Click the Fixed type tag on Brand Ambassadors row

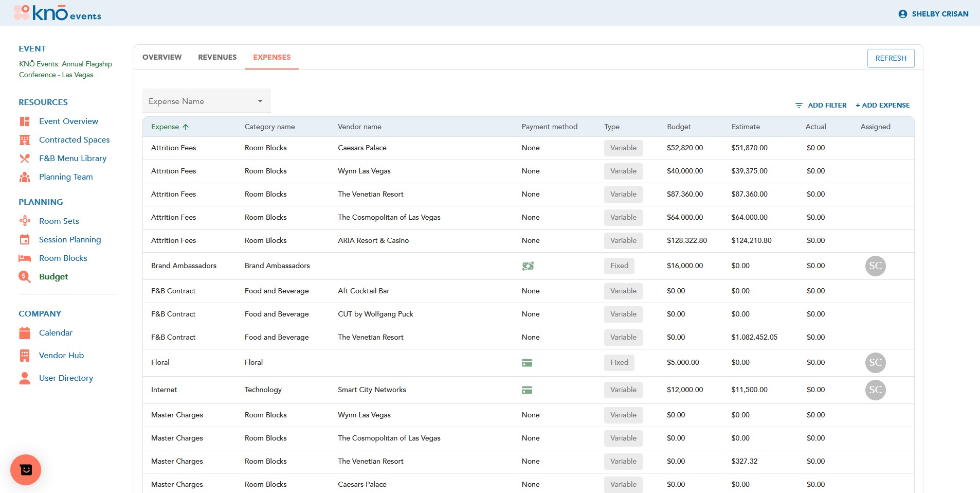pyautogui.click(x=619, y=266)
